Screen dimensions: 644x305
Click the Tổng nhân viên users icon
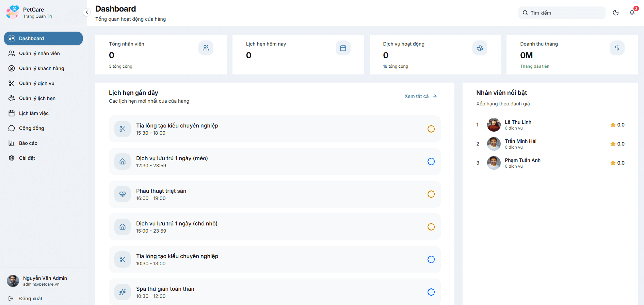pyautogui.click(x=206, y=48)
